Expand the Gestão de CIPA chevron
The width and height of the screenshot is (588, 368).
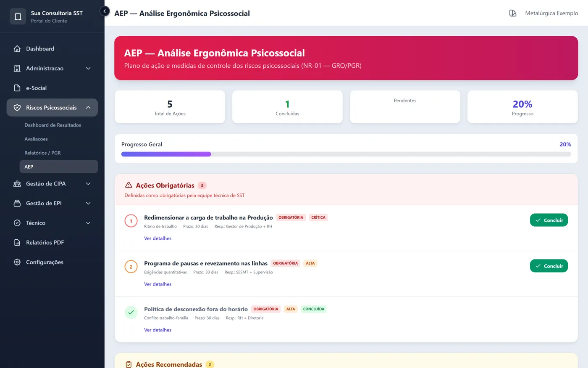pyautogui.click(x=88, y=184)
